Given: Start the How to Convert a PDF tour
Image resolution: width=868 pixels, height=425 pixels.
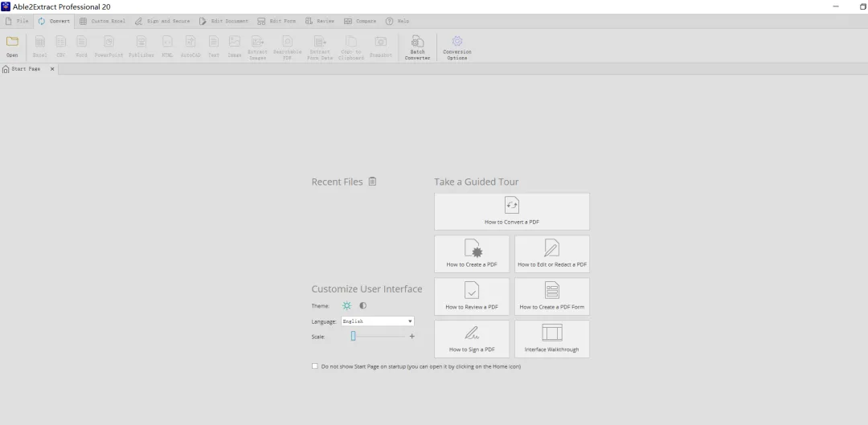Looking at the screenshot, I should (512, 211).
